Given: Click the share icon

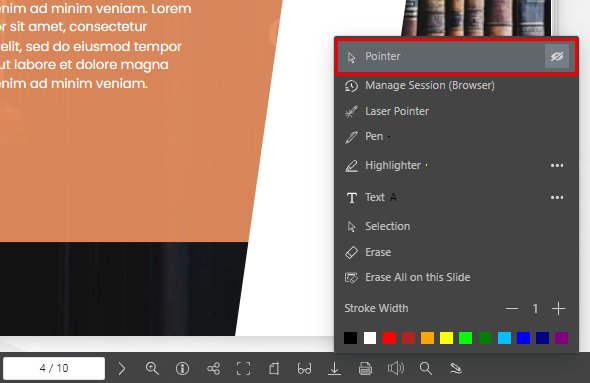Looking at the screenshot, I should [213, 369].
